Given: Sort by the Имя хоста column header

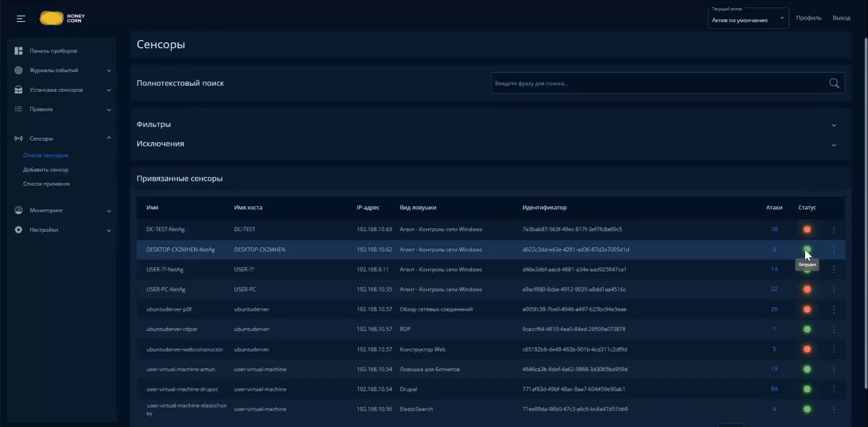Looking at the screenshot, I should [248, 208].
